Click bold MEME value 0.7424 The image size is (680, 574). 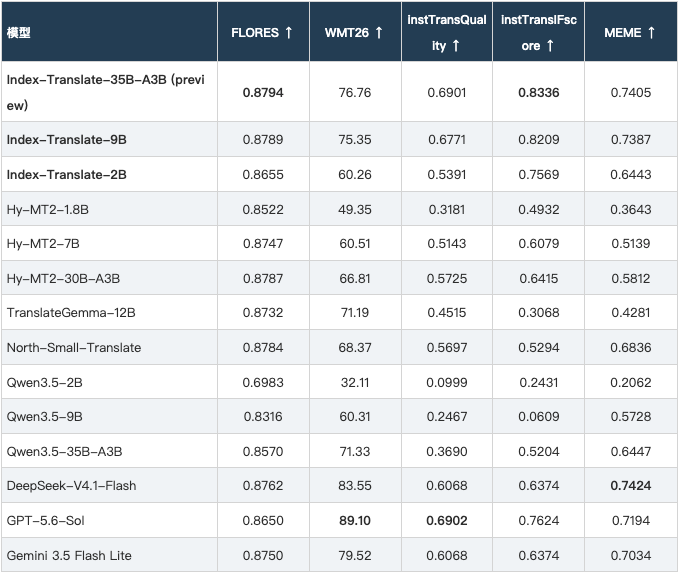631,486
